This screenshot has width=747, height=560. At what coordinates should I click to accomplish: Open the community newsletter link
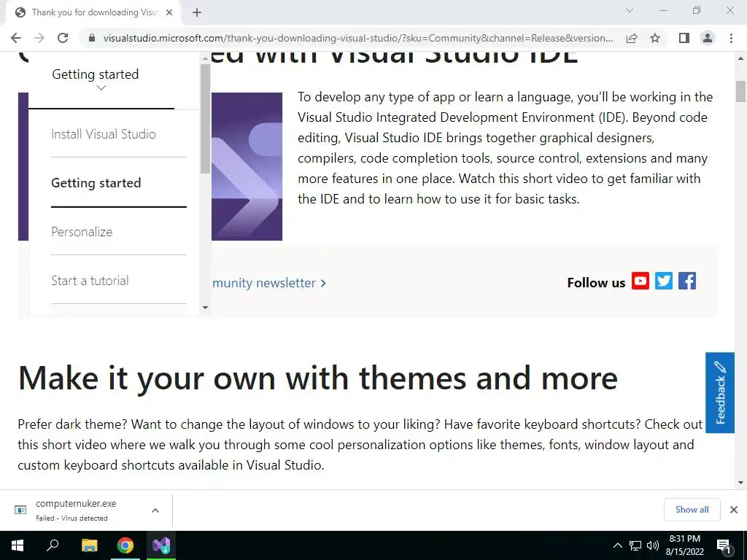[x=269, y=283]
